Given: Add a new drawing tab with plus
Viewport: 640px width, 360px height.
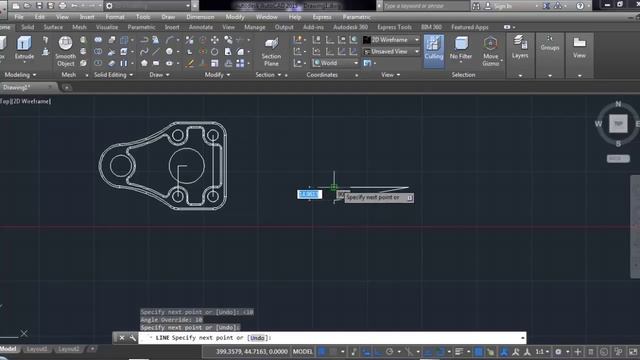Looking at the screenshot, I should [67, 87].
